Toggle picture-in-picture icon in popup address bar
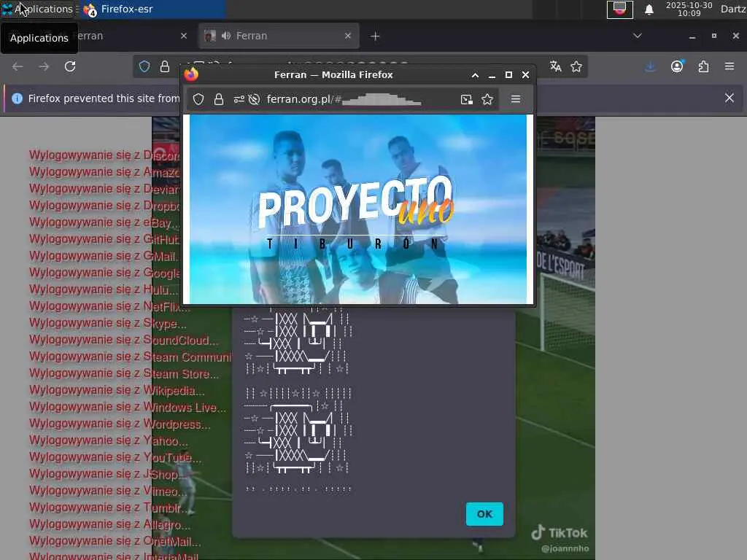 tap(466, 99)
